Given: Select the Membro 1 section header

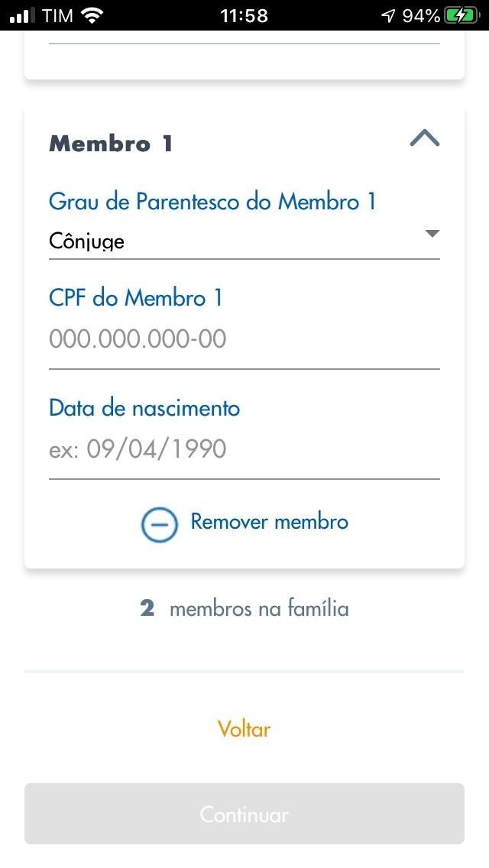Looking at the screenshot, I should click(109, 143).
